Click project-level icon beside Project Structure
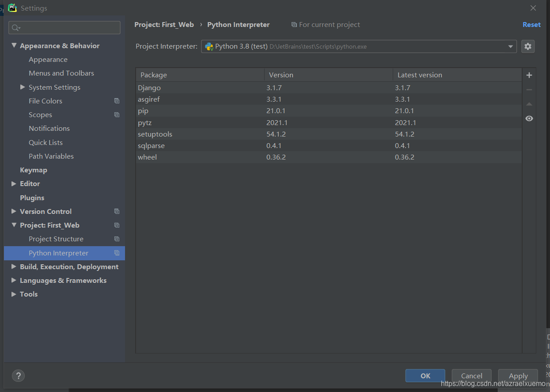 [x=117, y=239]
